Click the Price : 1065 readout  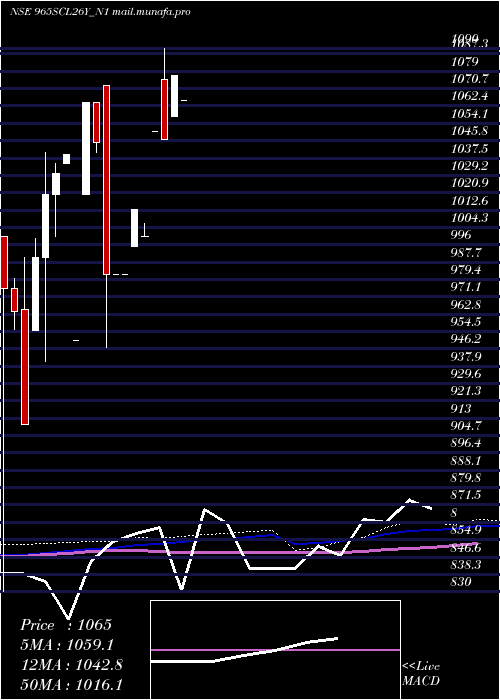[66, 625]
